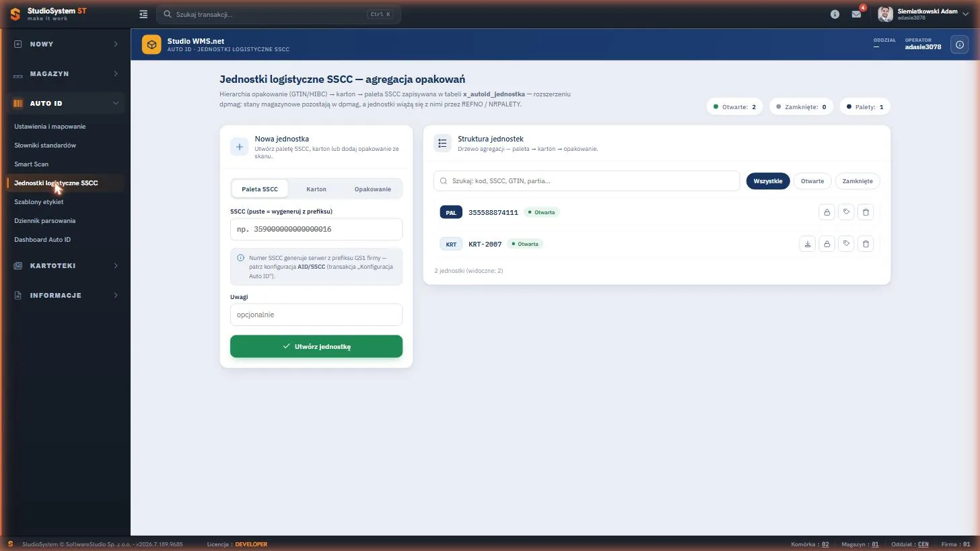This screenshot has height=551, width=980.
Task: Click into the Uwagi notes field
Action: [316, 315]
